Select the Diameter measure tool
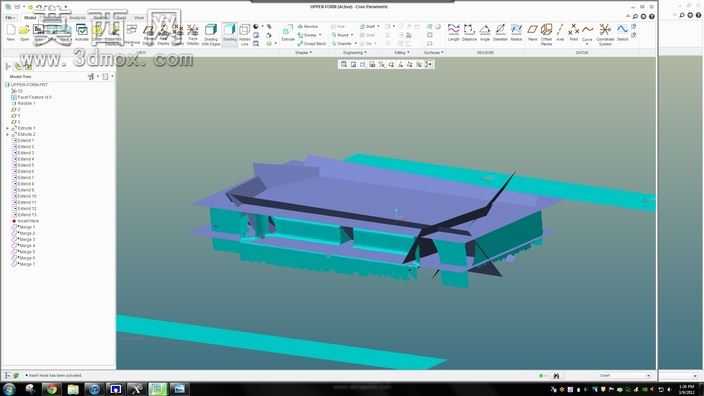704x396 pixels. pyautogui.click(x=500, y=33)
